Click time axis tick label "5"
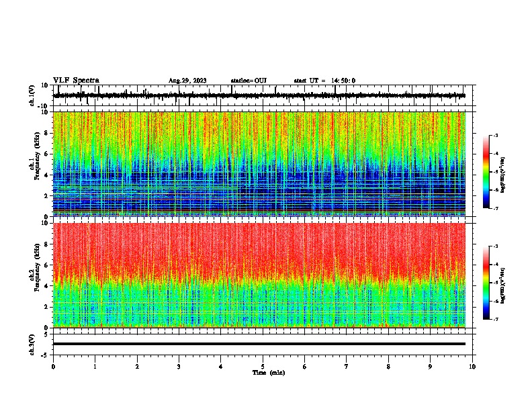 263,367
